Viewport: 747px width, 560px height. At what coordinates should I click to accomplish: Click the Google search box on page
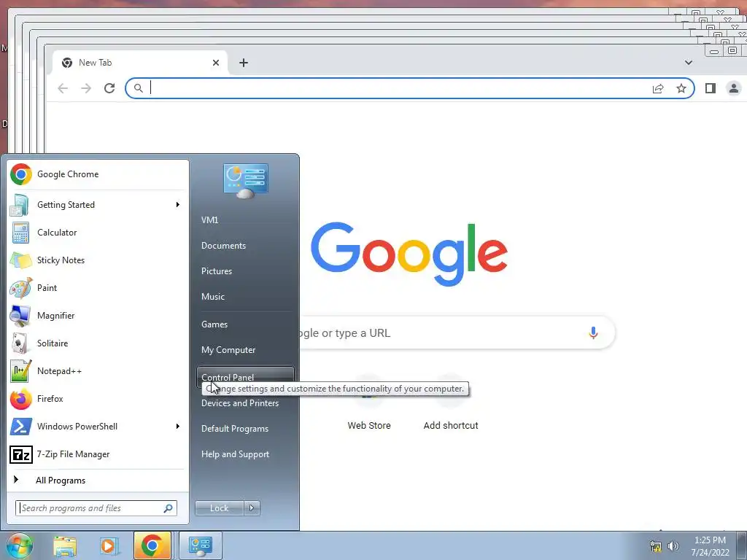pos(457,332)
